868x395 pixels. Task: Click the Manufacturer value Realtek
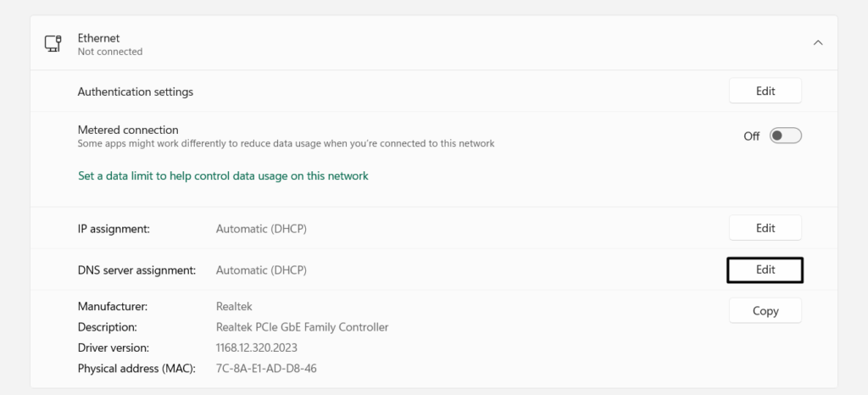pos(234,306)
